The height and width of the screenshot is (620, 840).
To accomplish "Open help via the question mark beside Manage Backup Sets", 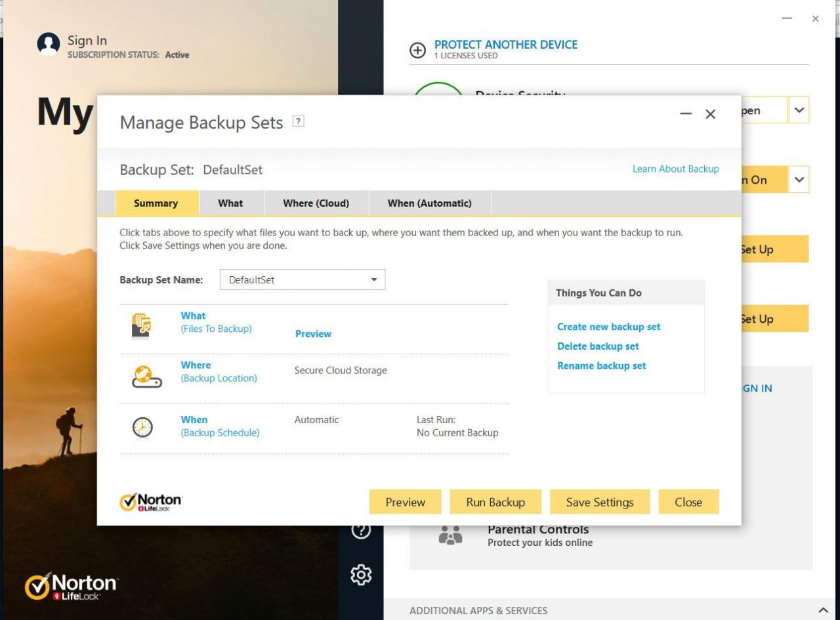I will [300, 121].
